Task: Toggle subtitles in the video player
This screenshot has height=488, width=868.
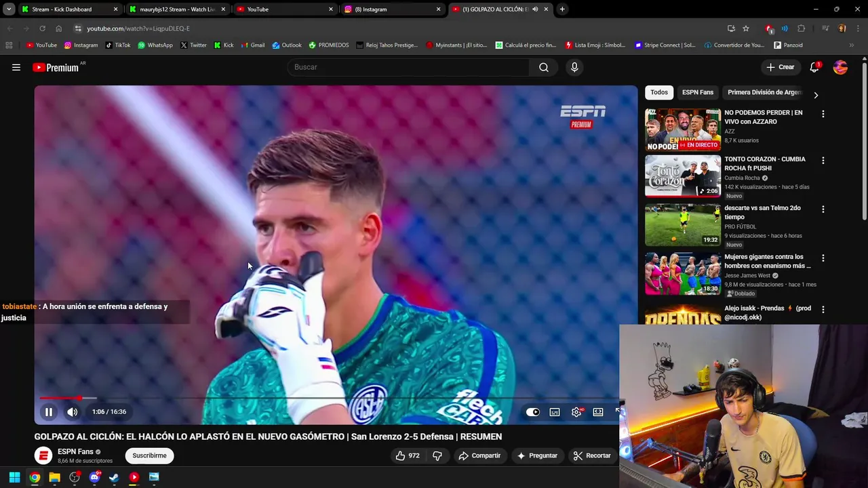Action: click(x=555, y=412)
